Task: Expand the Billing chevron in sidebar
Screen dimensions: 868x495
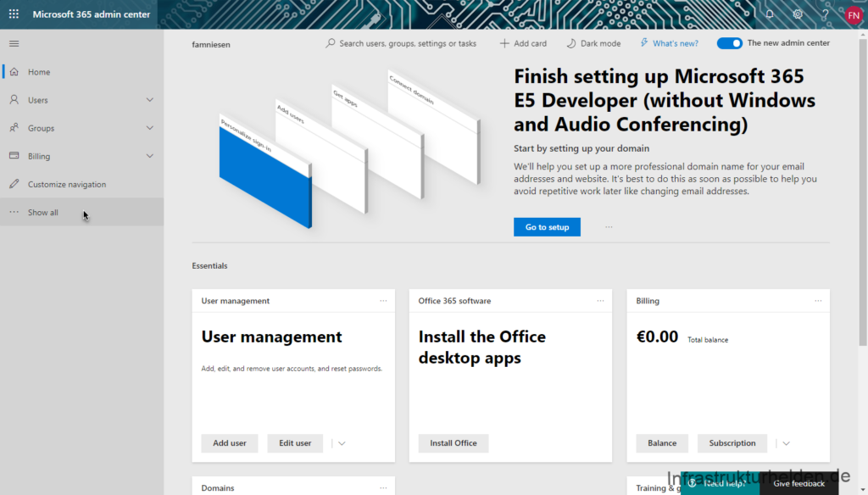Action: [149, 156]
